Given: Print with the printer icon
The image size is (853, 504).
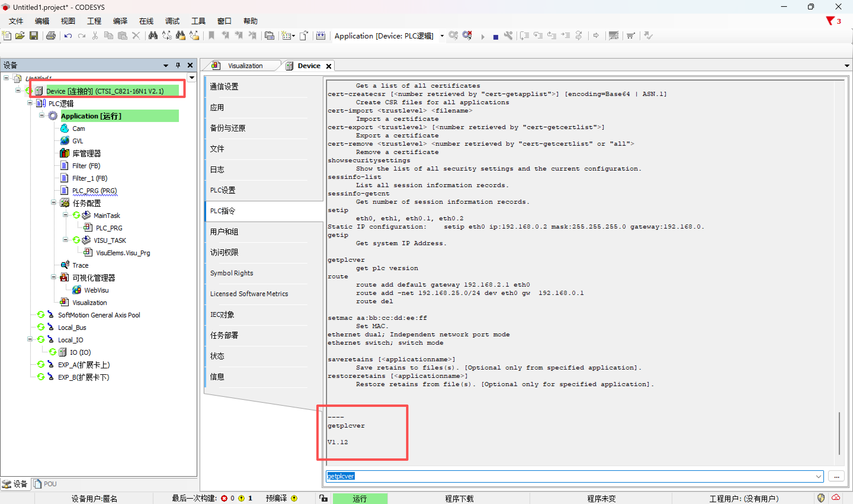Looking at the screenshot, I should (x=51, y=36).
